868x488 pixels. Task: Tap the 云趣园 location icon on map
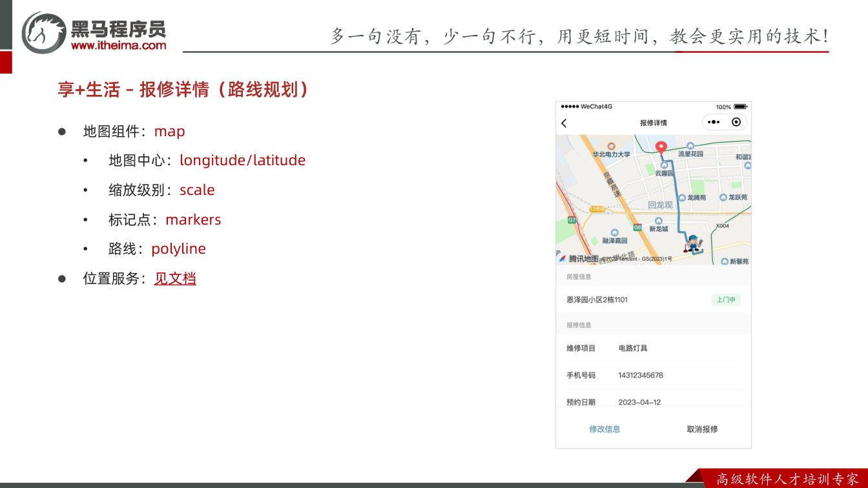tap(664, 165)
